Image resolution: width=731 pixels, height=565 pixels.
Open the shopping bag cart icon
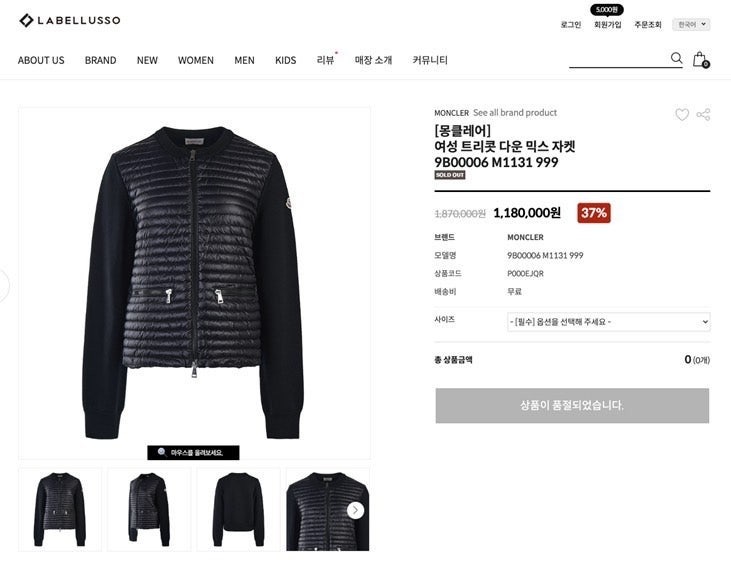701,59
